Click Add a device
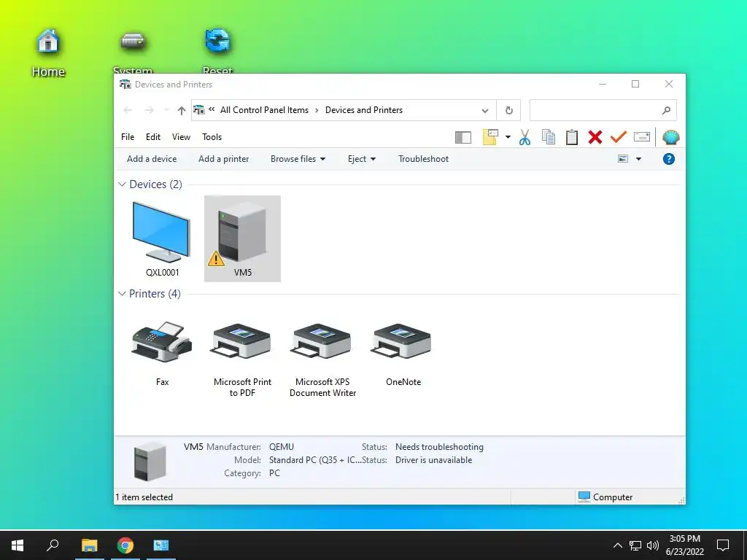Viewport: 747px width, 560px height. click(152, 159)
